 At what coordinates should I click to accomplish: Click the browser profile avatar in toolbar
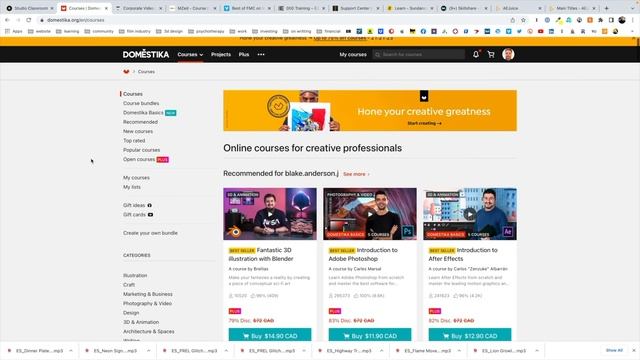622,20
